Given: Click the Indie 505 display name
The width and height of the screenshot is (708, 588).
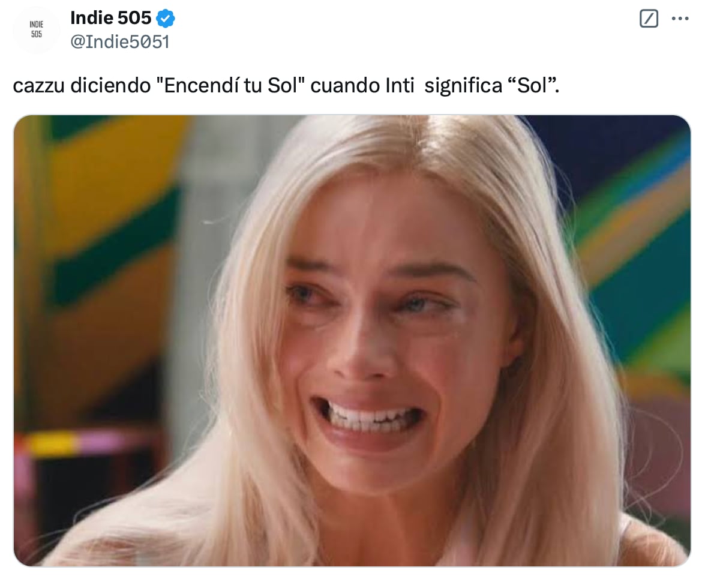Looking at the screenshot, I should tap(110, 18).
